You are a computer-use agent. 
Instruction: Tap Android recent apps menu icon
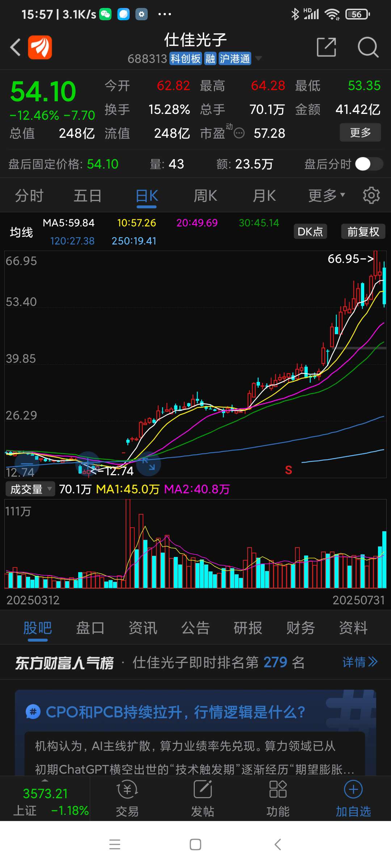point(115,844)
